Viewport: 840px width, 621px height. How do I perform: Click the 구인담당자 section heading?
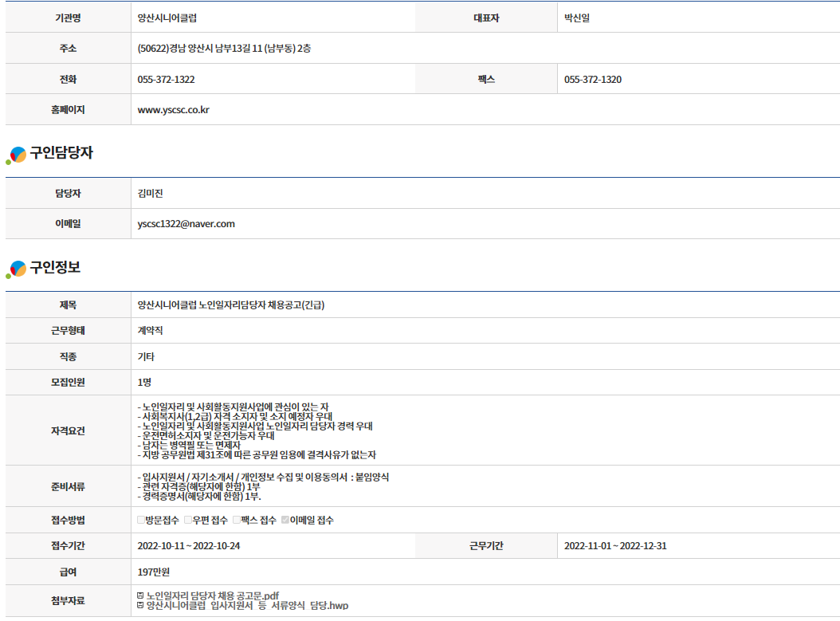tap(61, 153)
